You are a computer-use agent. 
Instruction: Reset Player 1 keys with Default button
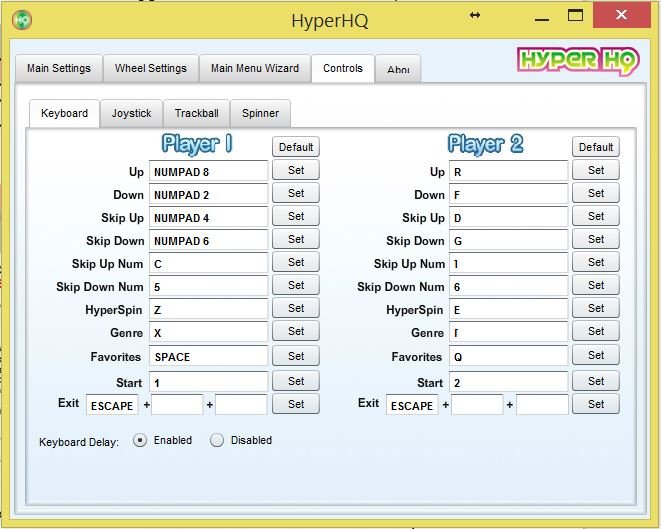(296, 147)
